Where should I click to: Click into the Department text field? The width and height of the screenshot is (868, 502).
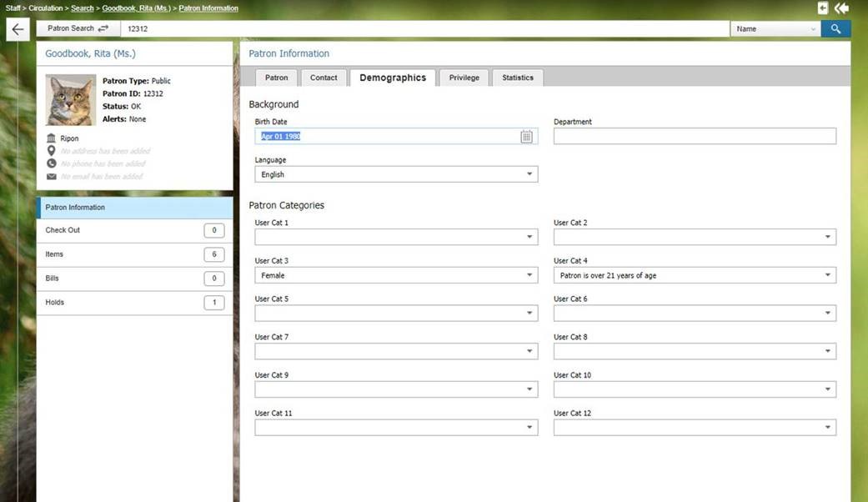[695, 137]
